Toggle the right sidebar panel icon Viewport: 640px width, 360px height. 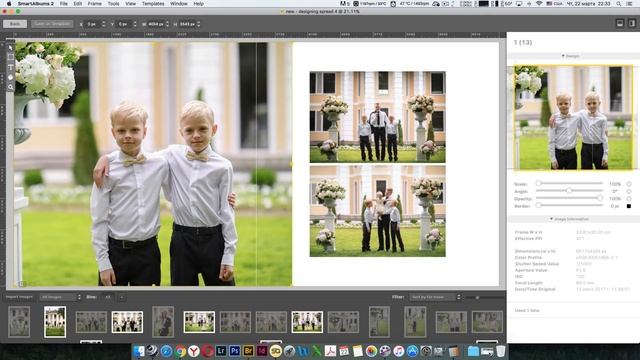(632, 24)
